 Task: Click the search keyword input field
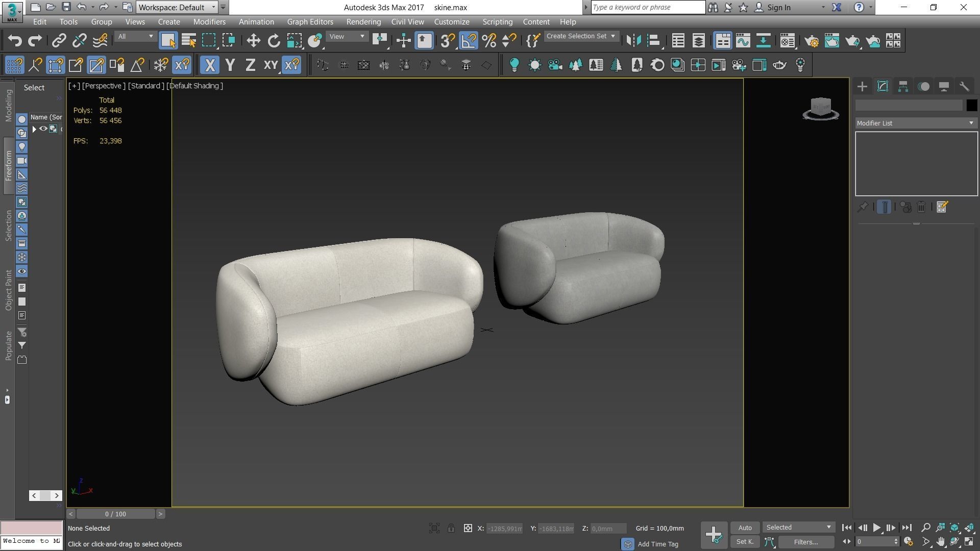pos(648,7)
